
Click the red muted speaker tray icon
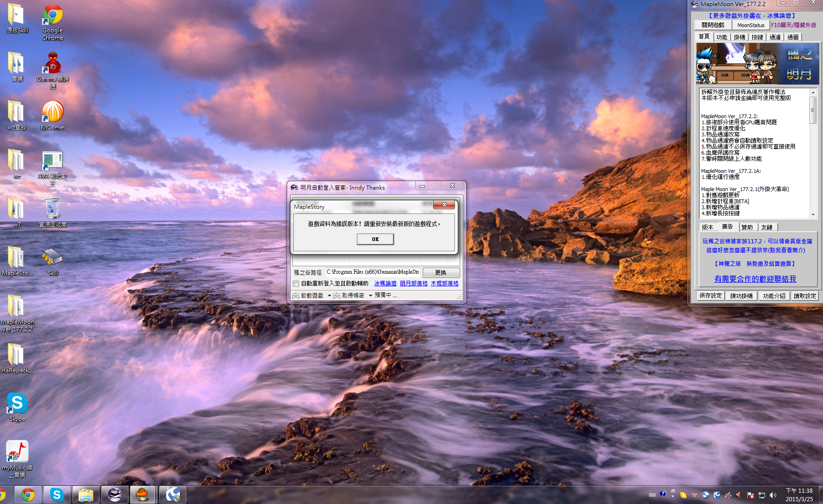coord(739,495)
